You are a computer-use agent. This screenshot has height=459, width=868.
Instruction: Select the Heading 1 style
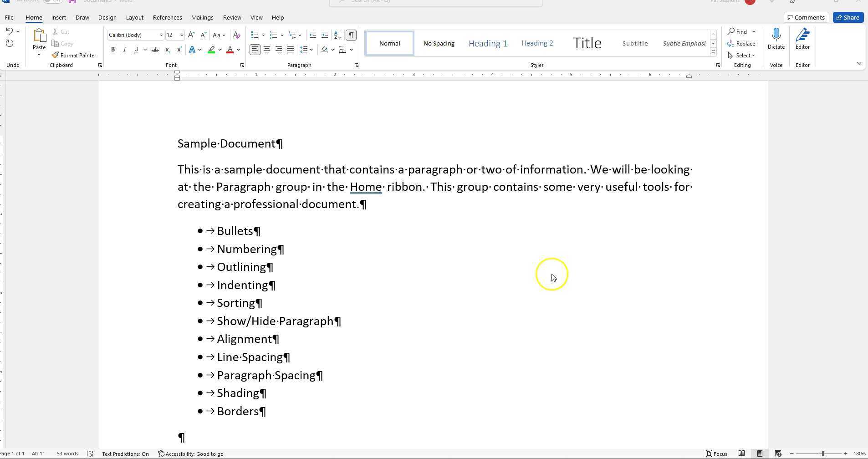[487, 43]
